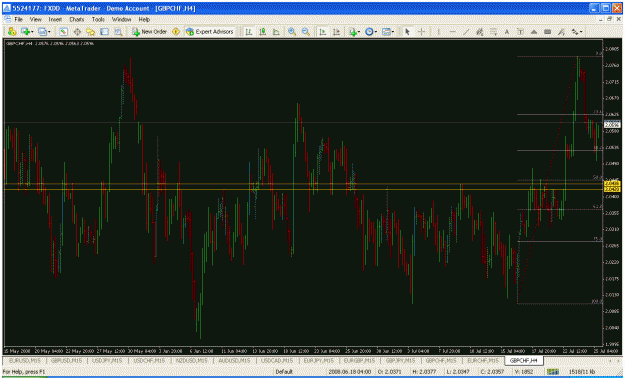The width and height of the screenshot is (625, 378).
Task: Zoom out of the chart
Action: coord(306,32)
